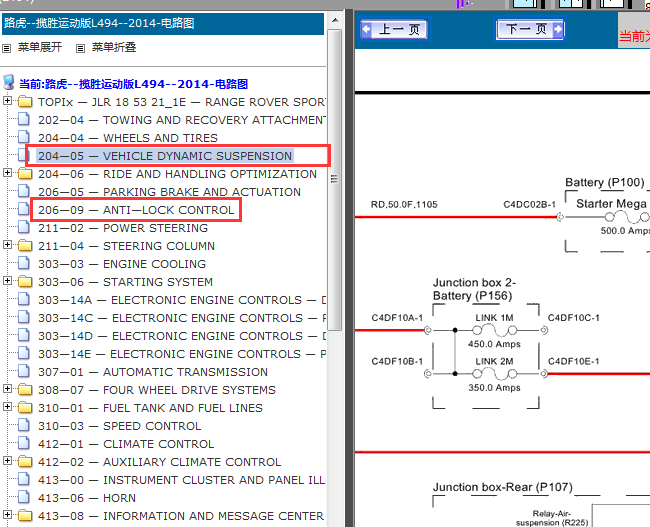Click the LINK 1M 450.0 Amps fuse in diagram

pyautogui.click(x=494, y=331)
